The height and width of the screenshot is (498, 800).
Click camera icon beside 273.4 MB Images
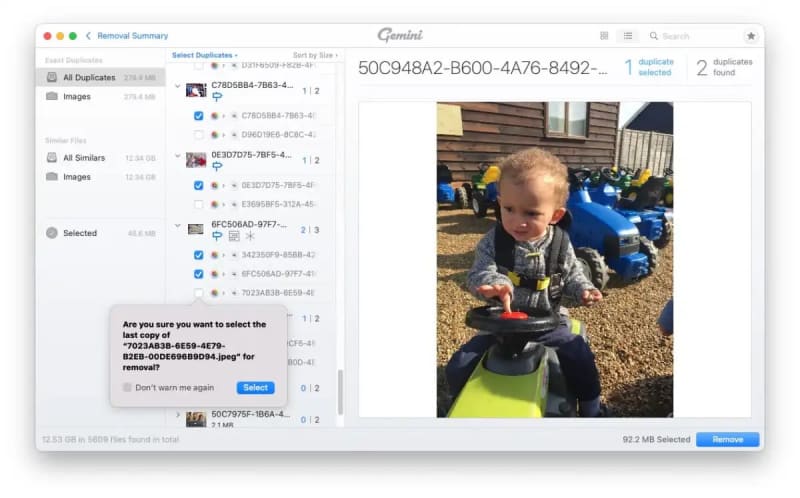click(52, 96)
